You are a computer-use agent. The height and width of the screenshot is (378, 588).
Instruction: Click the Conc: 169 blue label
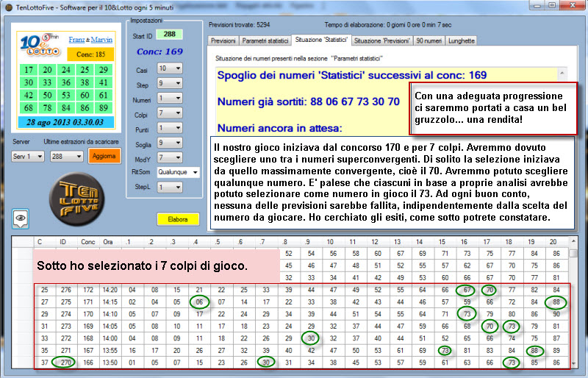click(159, 51)
